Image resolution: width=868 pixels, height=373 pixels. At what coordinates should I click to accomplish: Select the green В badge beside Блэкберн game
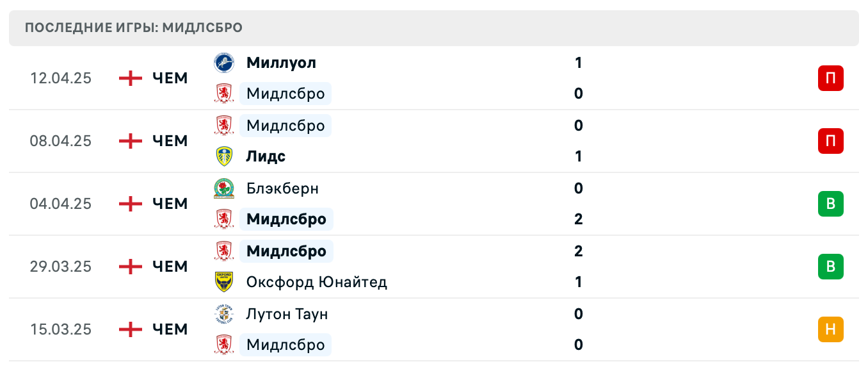(830, 204)
